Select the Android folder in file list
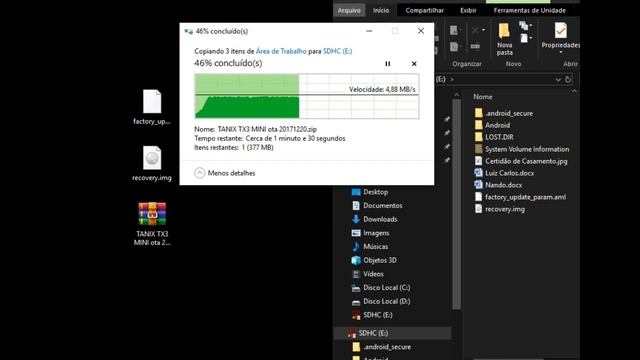Screen dimensions: 640x360 tap(492, 125)
